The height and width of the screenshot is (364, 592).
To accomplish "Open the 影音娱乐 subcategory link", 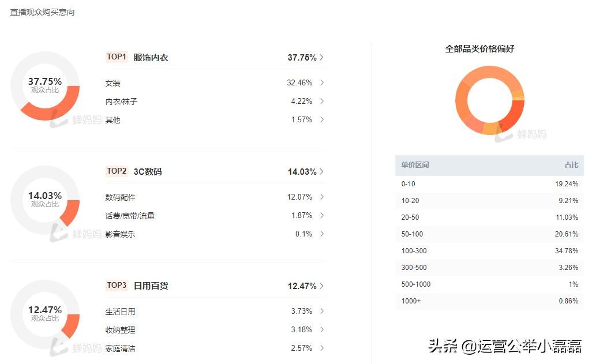I will (x=120, y=234).
